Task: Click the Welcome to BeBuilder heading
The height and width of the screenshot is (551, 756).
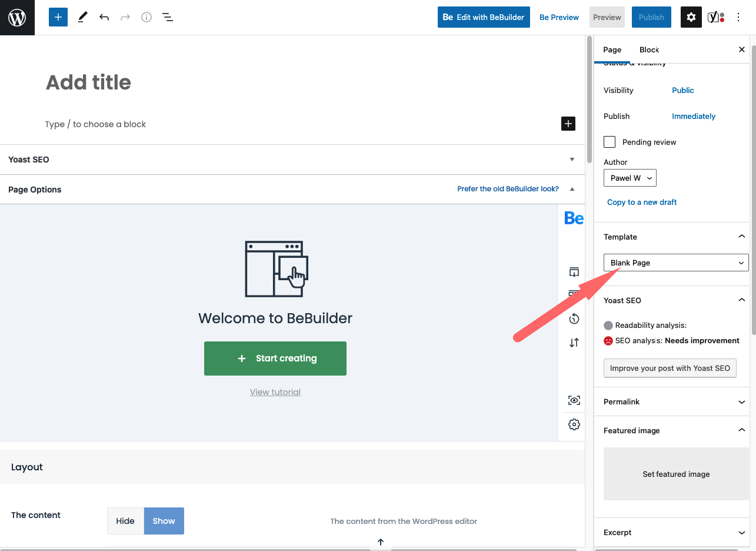Action: 275,318
